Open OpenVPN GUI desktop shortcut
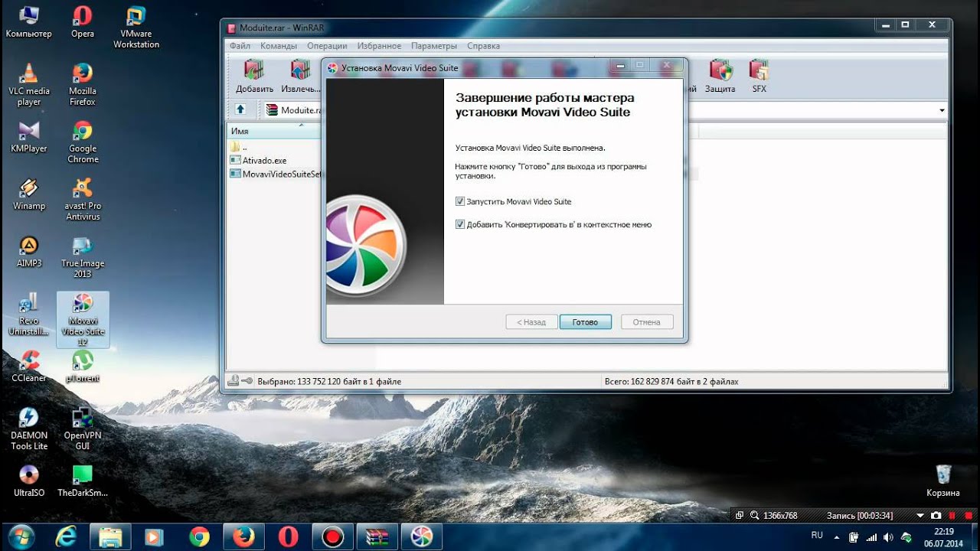The image size is (980, 551). point(83,429)
